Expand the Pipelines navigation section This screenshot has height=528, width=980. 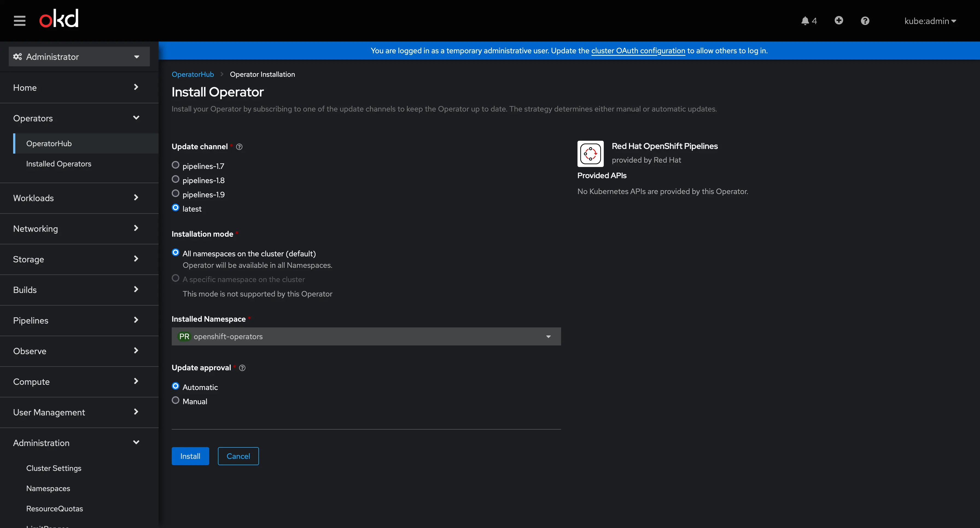coord(79,321)
